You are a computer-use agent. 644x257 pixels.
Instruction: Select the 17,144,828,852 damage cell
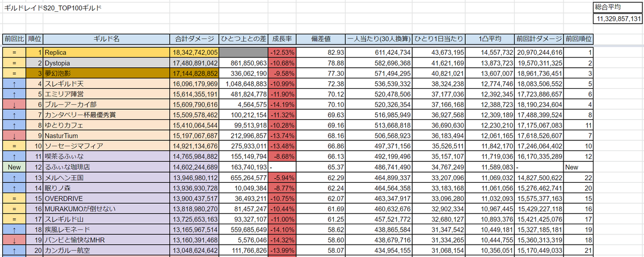tap(195, 73)
